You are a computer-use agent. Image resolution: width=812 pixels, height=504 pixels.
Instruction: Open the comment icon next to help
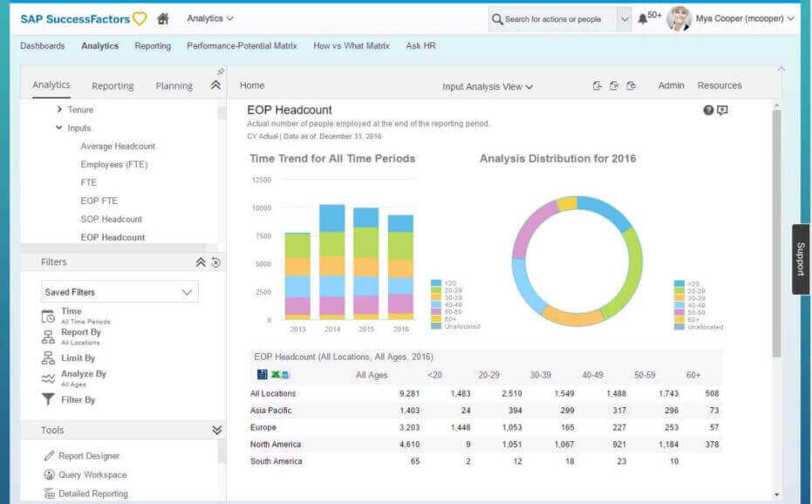722,111
